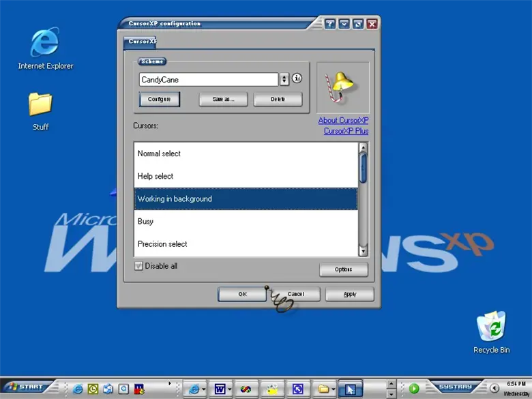This screenshot has width=532, height=399.
Task: Click the green play icon in tray
Action: [414, 388]
